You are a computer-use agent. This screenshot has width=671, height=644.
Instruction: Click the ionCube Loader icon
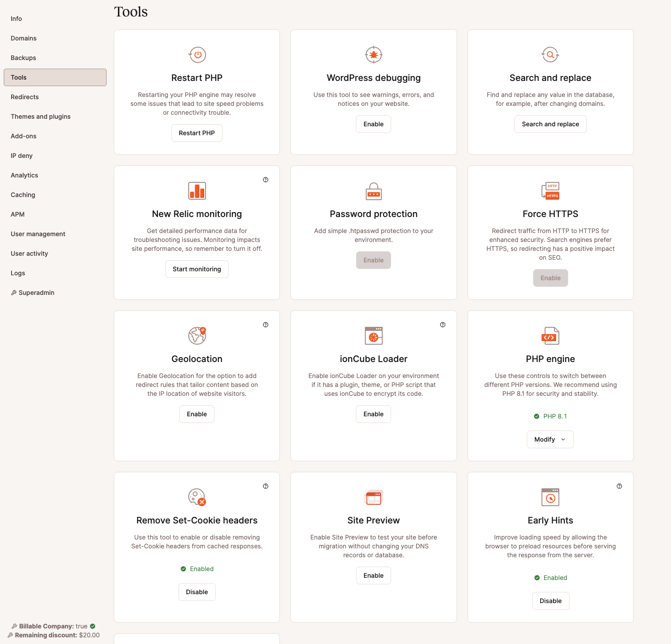[x=374, y=336]
